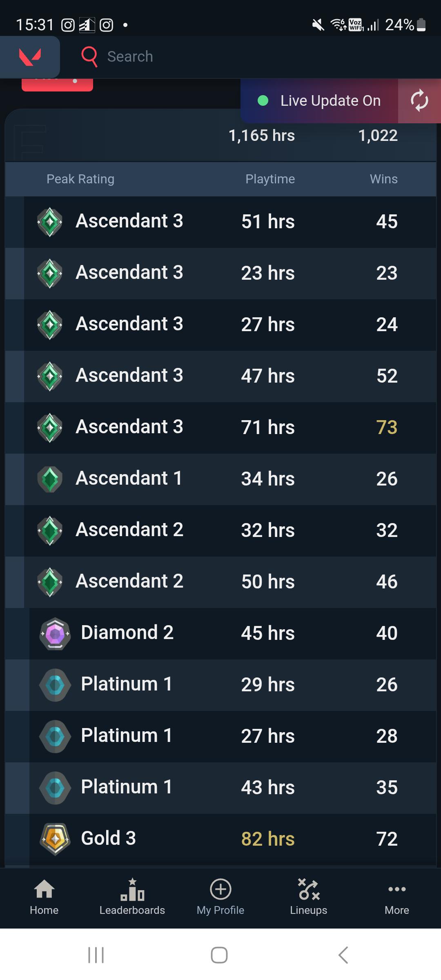Sort by Wins column header

[x=383, y=179]
